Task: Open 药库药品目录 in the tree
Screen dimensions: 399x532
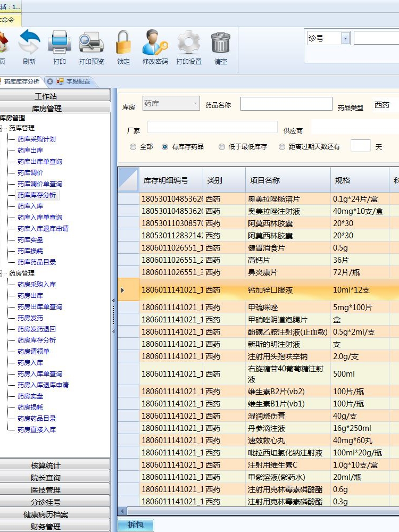Action: tap(36, 262)
